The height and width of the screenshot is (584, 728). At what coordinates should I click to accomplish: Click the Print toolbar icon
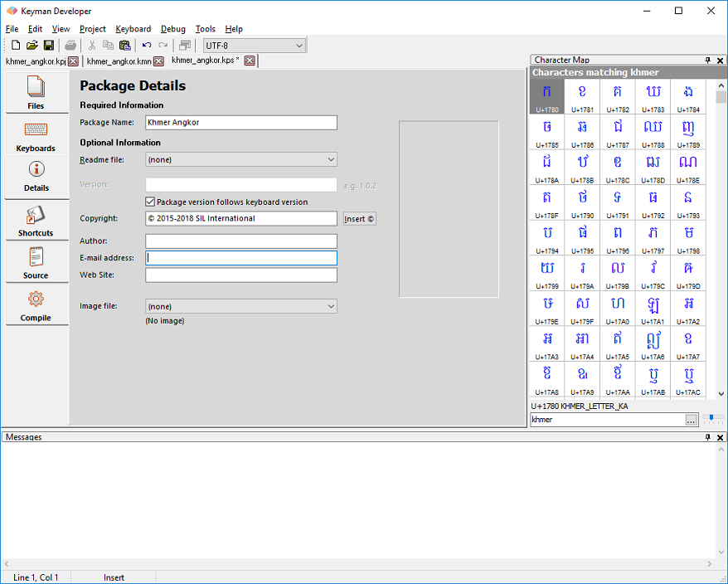point(70,45)
